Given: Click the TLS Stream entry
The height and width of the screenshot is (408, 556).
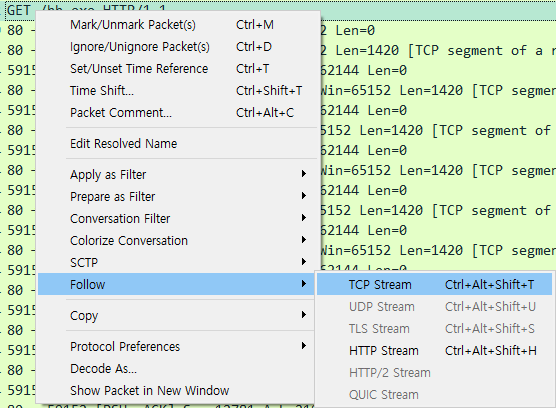Looking at the screenshot, I should [x=434, y=329].
